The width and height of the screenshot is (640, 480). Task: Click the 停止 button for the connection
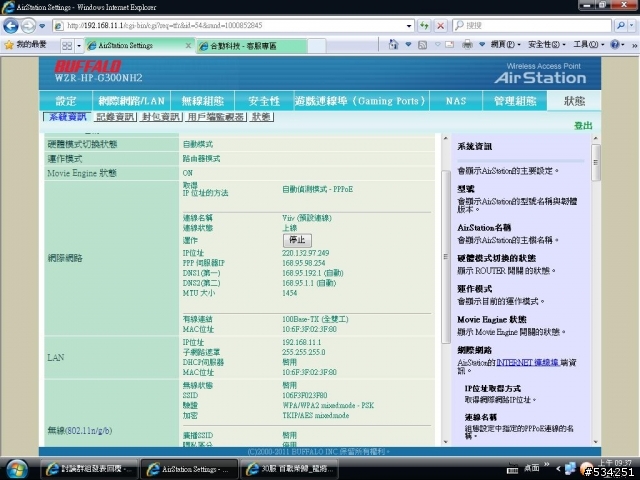(x=297, y=240)
